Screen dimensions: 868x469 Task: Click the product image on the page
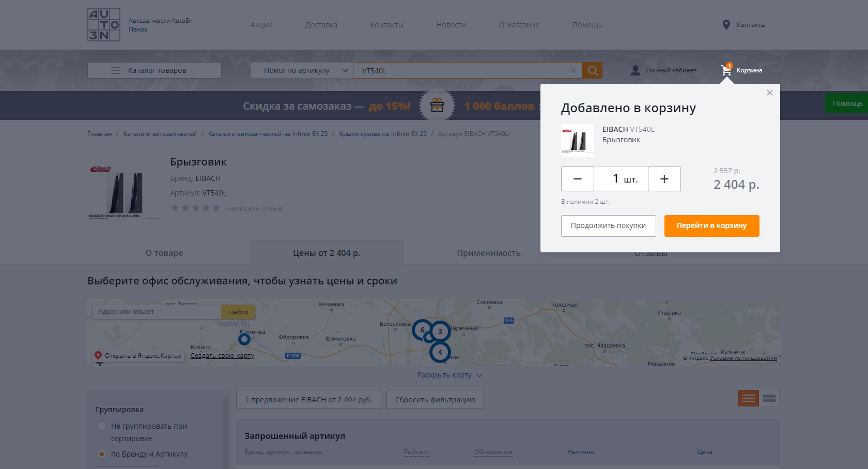(x=123, y=192)
